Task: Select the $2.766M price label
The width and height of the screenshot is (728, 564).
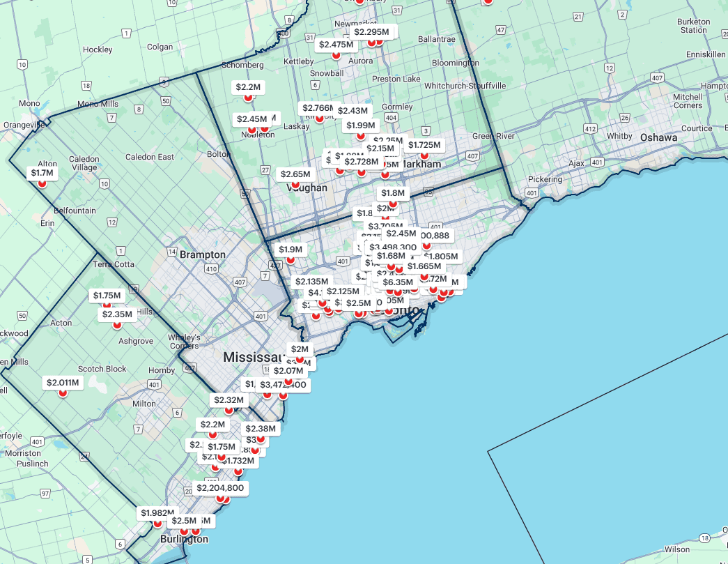Action: coord(317,108)
